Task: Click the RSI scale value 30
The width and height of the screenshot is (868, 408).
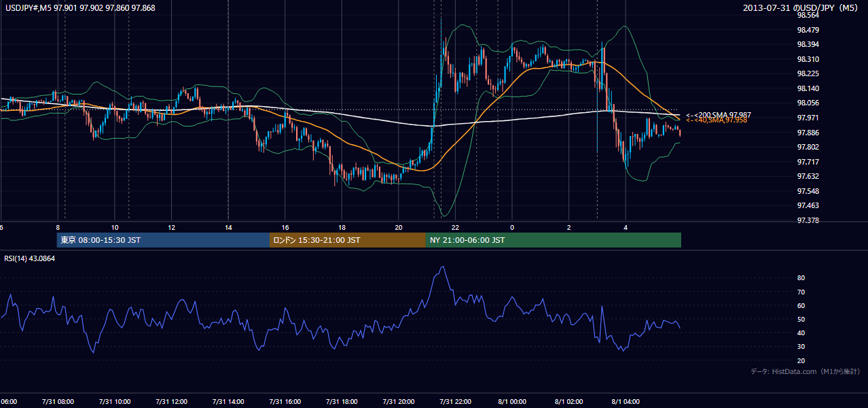Action: pos(801,347)
